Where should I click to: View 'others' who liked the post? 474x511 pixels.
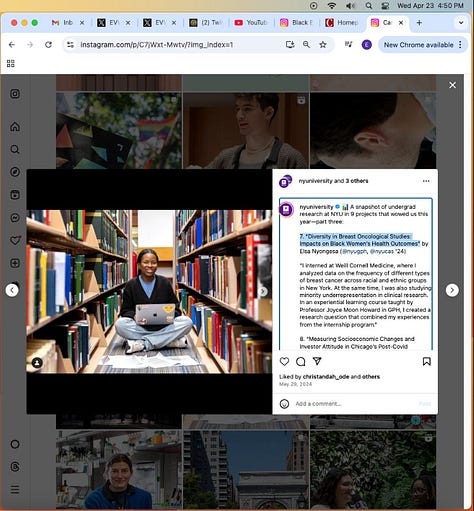pyautogui.click(x=371, y=377)
